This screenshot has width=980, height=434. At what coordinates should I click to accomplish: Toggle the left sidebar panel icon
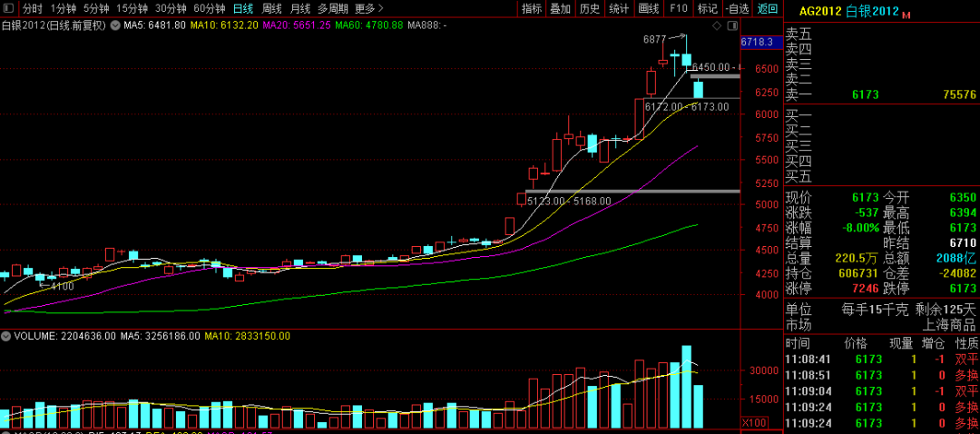tap(7, 9)
